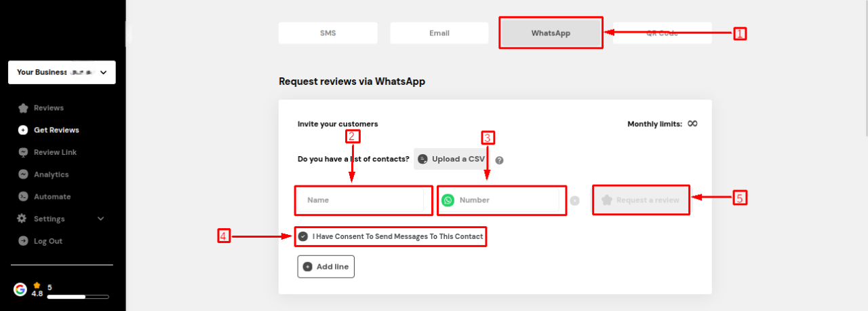The image size is (868, 311).
Task: Click into the Name input field
Action: pyautogui.click(x=363, y=200)
